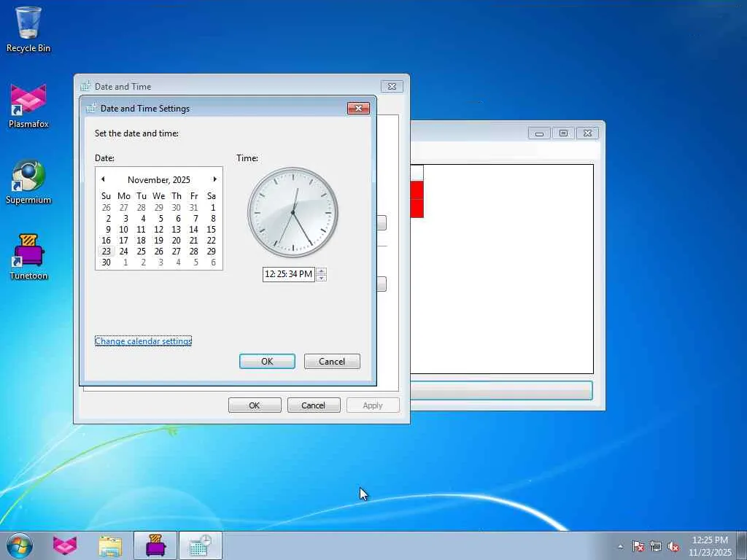Select the Supermium desktop shortcut
The image size is (747, 560).
[x=28, y=182]
